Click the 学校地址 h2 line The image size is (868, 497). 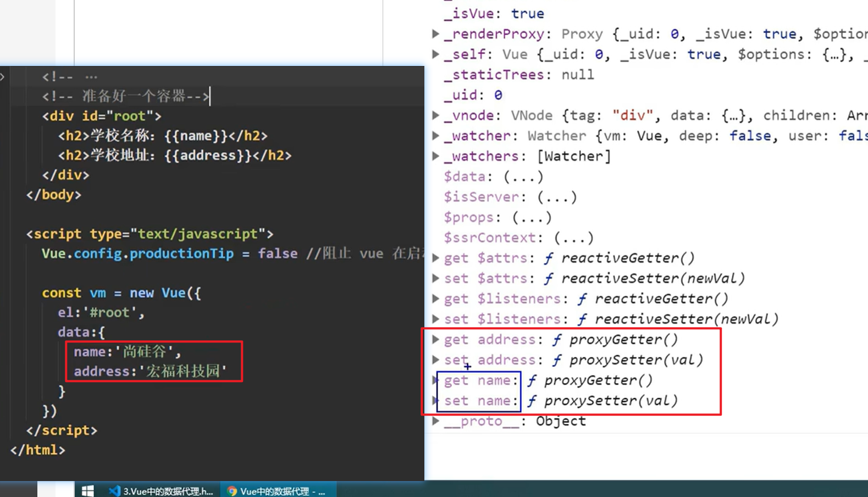pyautogui.click(x=175, y=156)
